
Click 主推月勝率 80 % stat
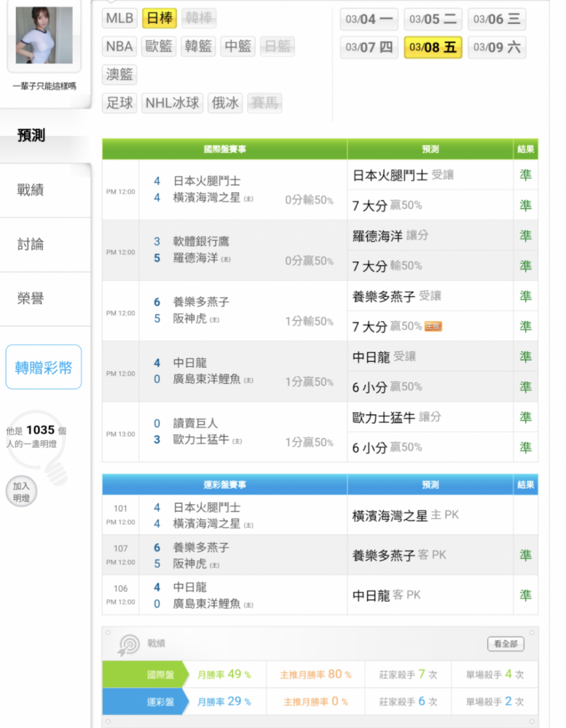(315, 675)
